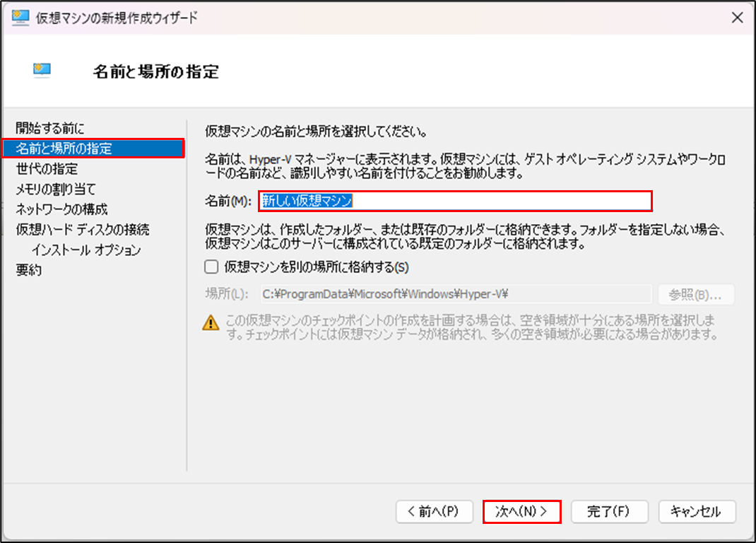Open ネットワークの構成 step
Viewport: 756px width, 543px height.
pos(61,209)
